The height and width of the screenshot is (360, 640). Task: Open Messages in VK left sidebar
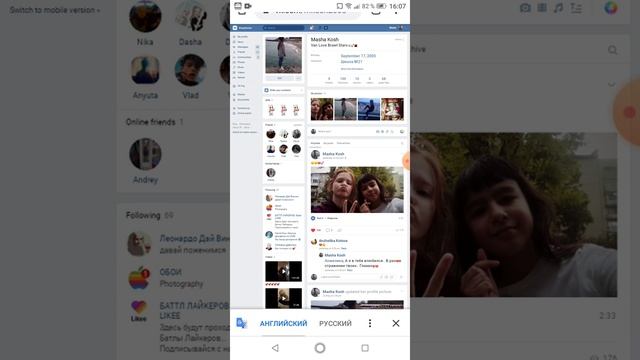[243, 47]
